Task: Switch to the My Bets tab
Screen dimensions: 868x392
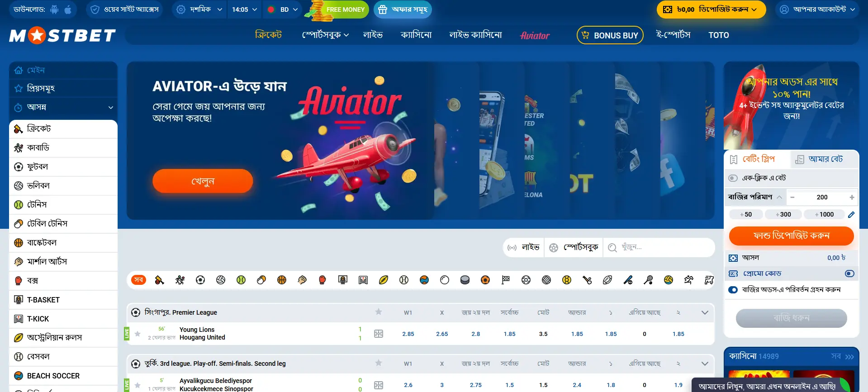Action: click(x=820, y=159)
